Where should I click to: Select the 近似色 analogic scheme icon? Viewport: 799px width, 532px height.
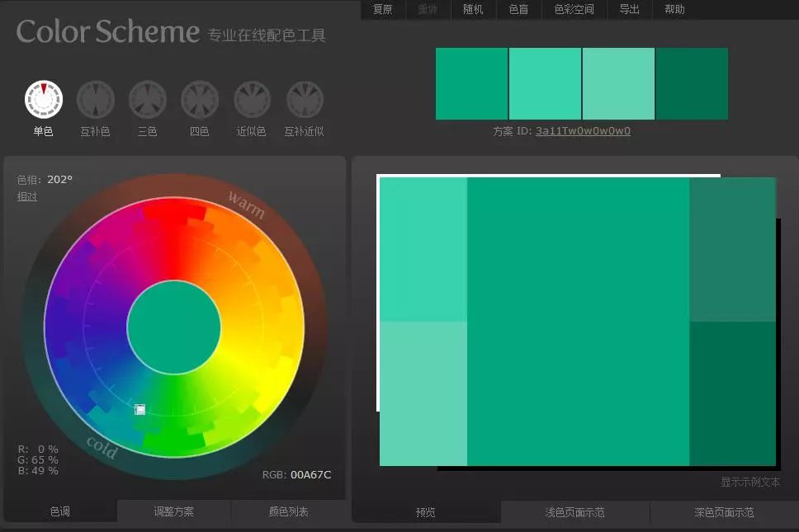(252, 99)
